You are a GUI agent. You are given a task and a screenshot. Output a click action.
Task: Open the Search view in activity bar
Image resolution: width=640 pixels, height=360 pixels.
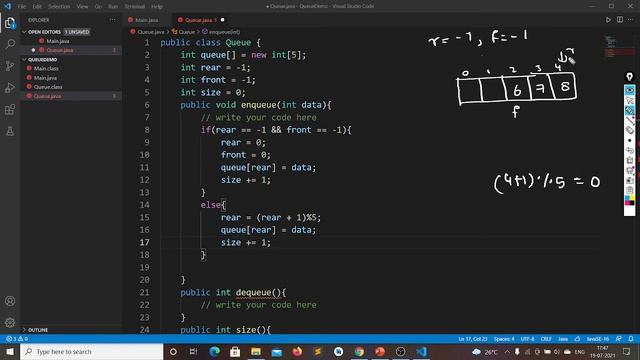click(x=10, y=44)
